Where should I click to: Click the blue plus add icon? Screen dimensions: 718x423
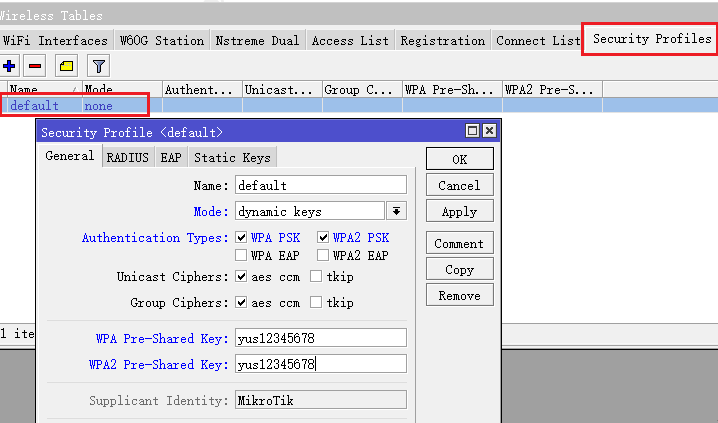[10, 66]
